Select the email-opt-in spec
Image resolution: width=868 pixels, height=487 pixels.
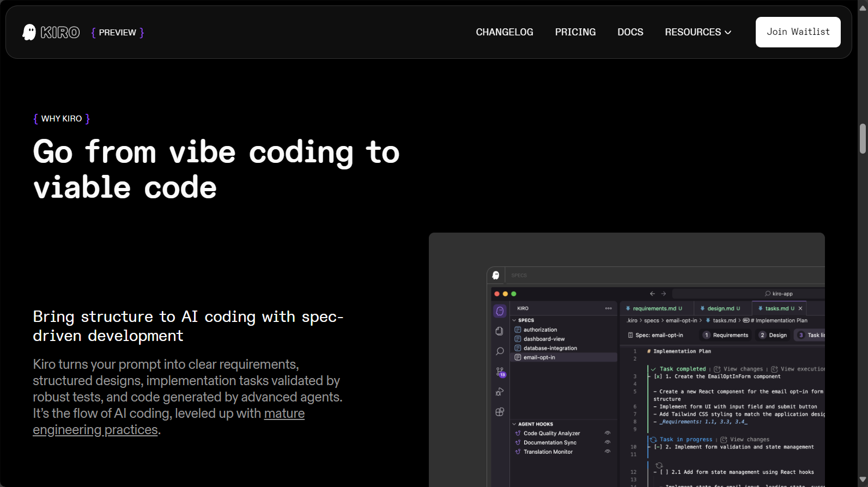(x=564, y=357)
